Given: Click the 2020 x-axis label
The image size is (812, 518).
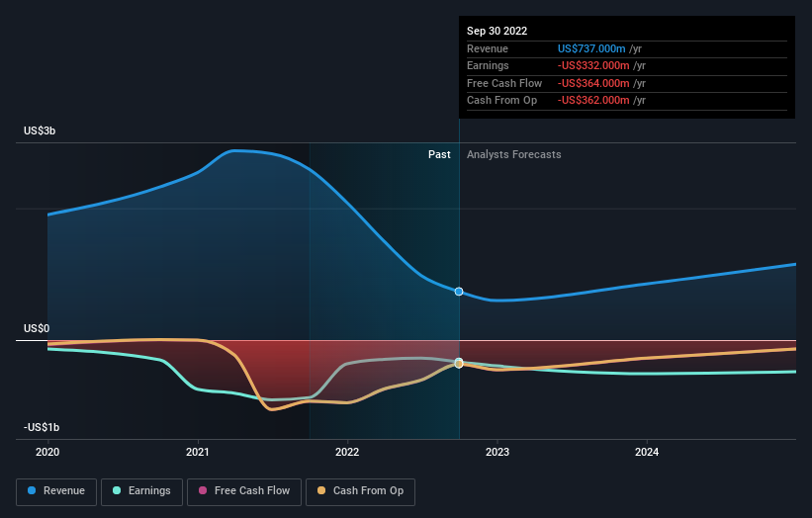Looking at the screenshot, I should tap(47, 452).
